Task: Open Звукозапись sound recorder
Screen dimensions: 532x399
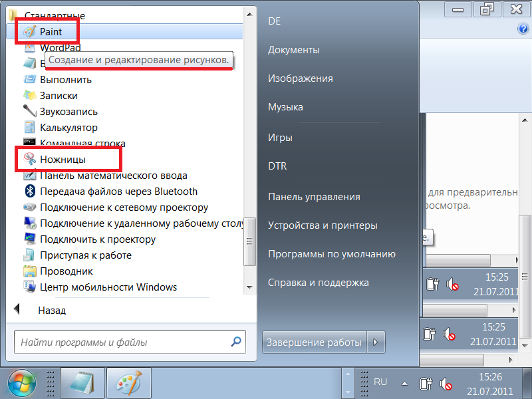Action: pos(61,111)
